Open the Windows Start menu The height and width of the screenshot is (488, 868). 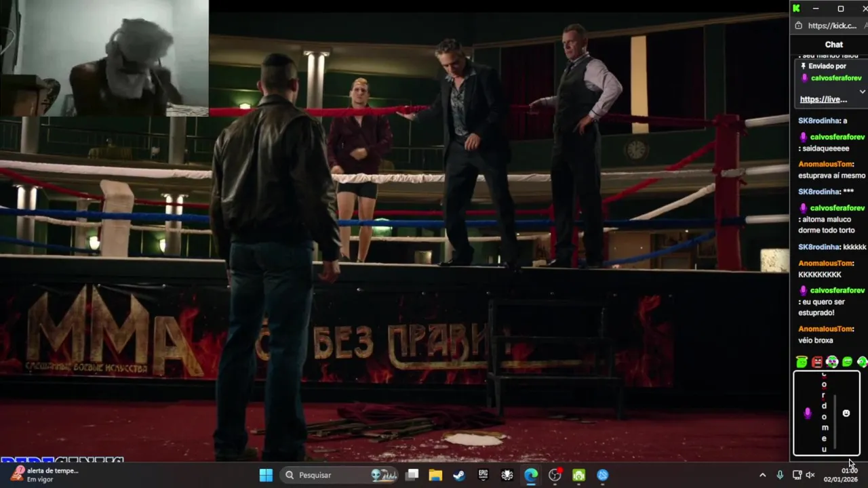[x=266, y=475]
